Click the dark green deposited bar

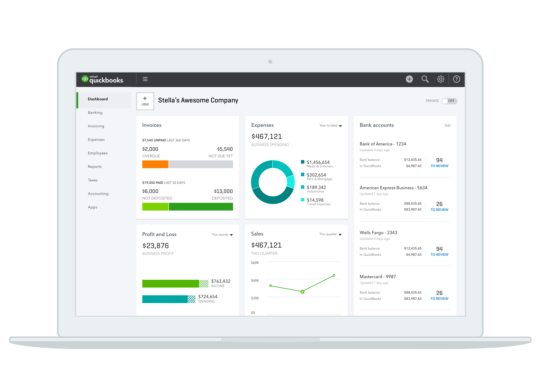tap(201, 207)
